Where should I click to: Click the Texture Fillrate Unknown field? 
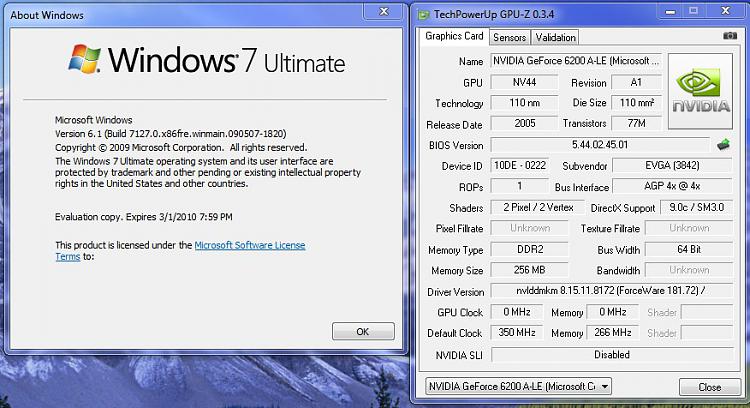[689, 228]
